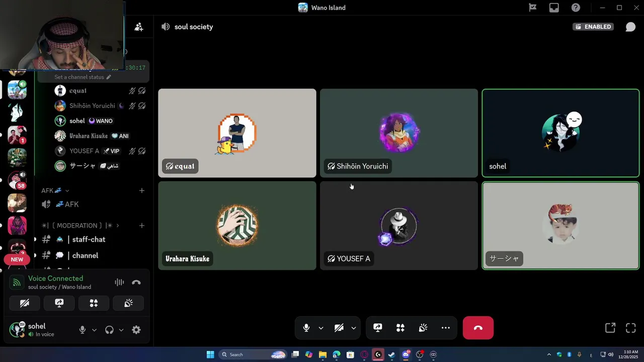644x362 pixels.
Task: Open the Help question mark icon
Action: click(x=576, y=8)
